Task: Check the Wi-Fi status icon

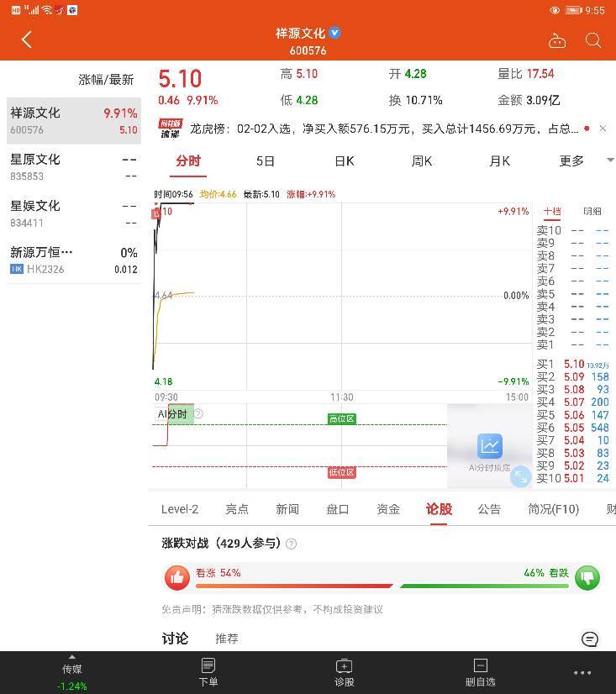Action: pyautogui.click(x=47, y=10)
